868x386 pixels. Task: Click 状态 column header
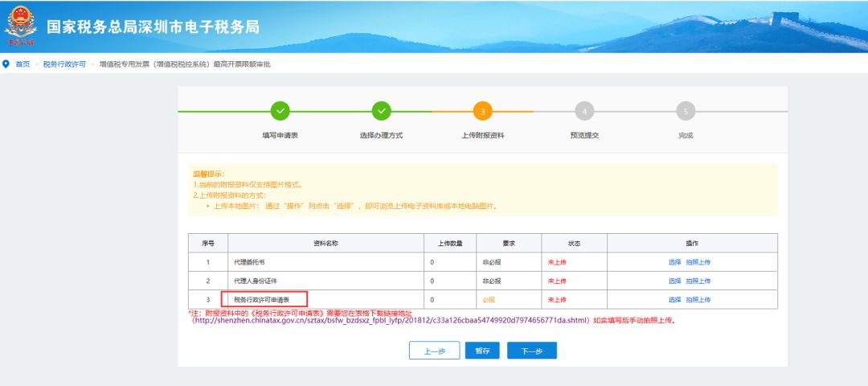click(574, 243)
